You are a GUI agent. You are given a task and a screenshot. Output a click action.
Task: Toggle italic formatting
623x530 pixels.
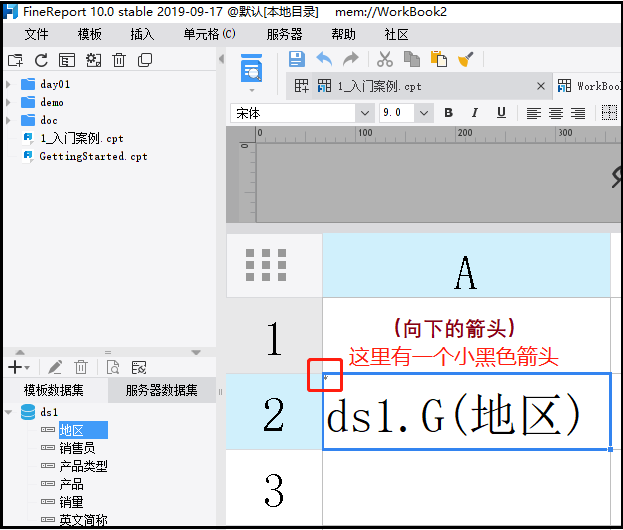[475, 113]
